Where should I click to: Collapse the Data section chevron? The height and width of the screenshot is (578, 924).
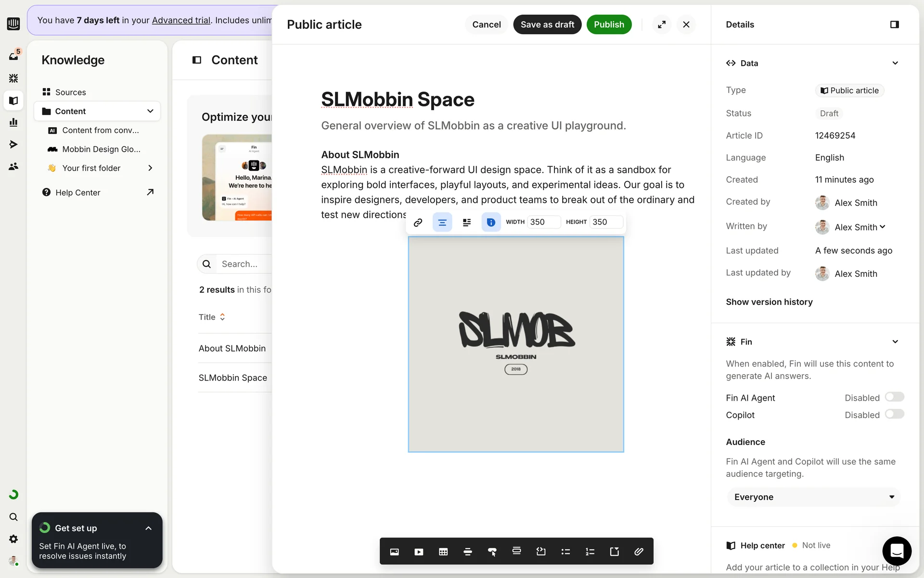(895, 63)
